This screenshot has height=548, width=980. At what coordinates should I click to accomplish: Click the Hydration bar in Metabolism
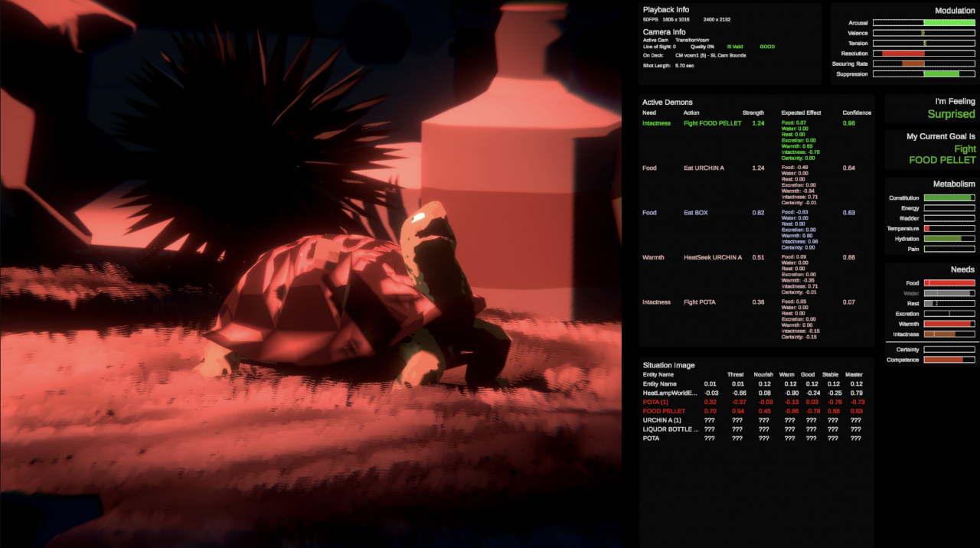point(949,239)
